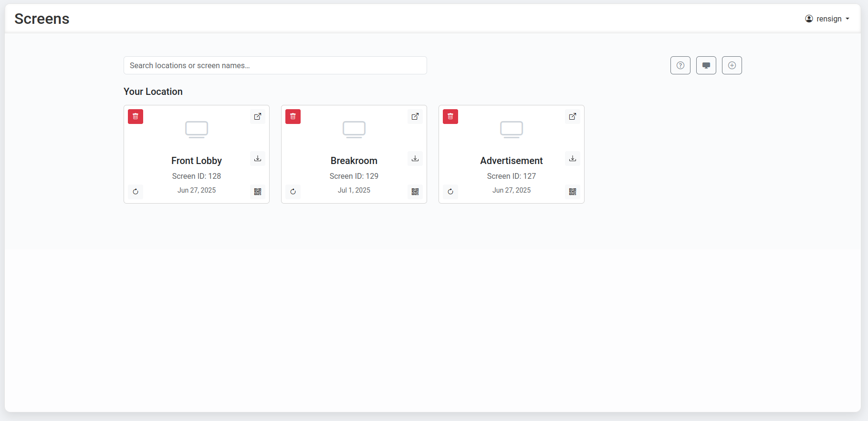Image resolution: width=868 pixels, height=421 pixels.
Task: Open the help question mark button
Action: coord(680,65)
